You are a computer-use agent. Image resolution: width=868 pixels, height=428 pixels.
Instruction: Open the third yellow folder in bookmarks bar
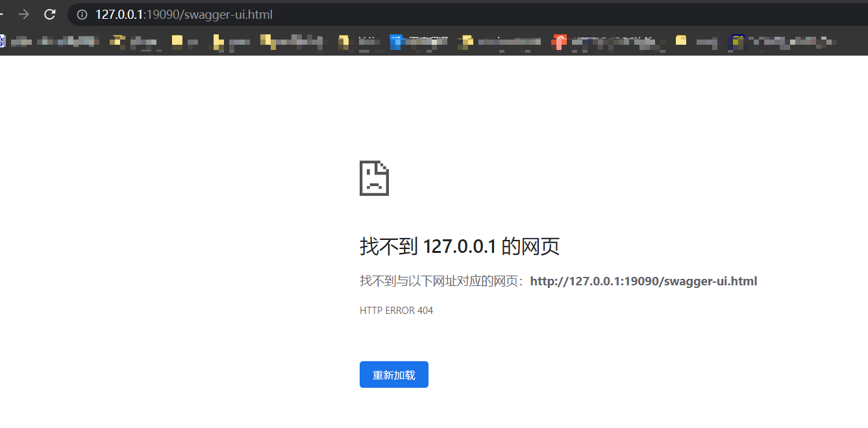click(x=231, y=42)
